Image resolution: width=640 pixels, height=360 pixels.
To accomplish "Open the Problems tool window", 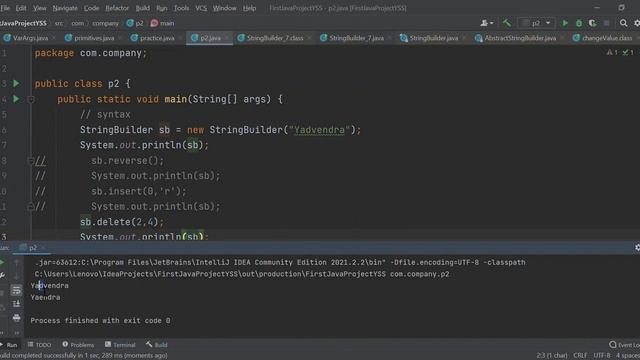I will click(78, 345).
